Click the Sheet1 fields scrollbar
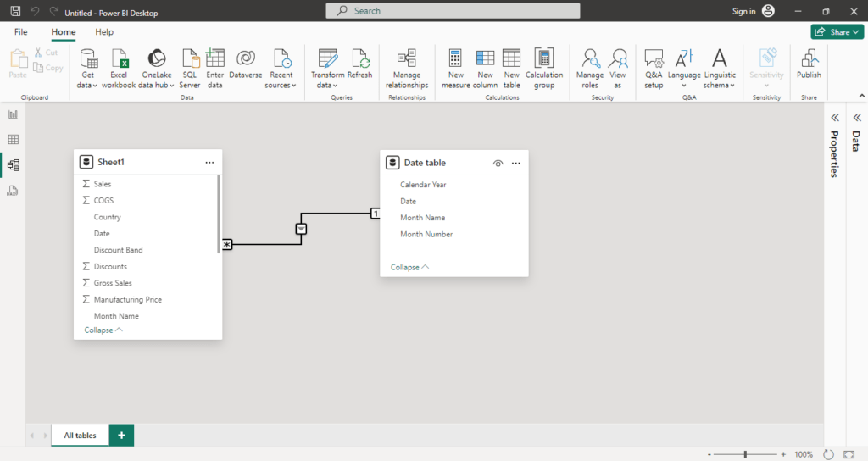This screenshot has height=461, width=868. pyautogui.click(x=219, y=214)
